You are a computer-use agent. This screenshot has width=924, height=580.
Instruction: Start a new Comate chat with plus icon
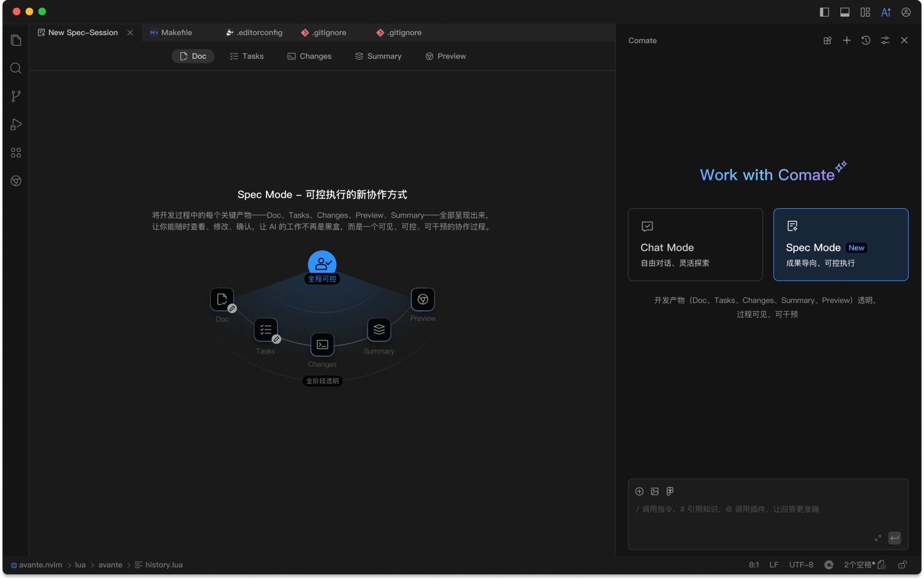click(847, 40)
